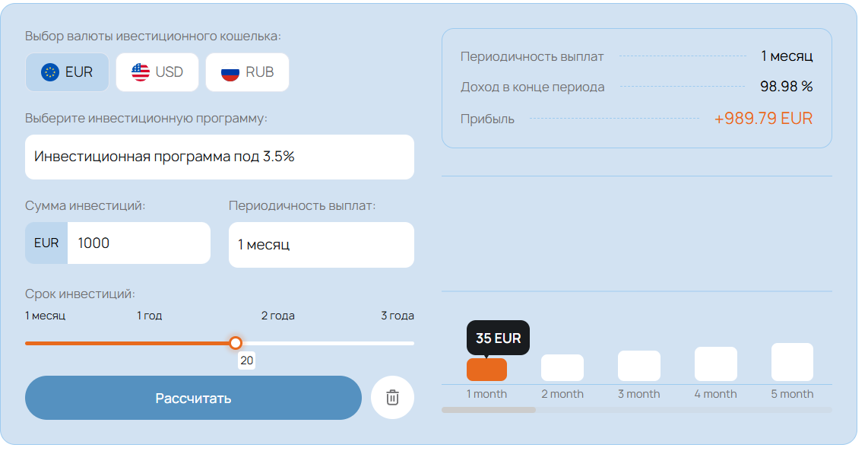Click the Russian flag icon
Image resolution: width=868 pixels, height=451 pixels.
tap(230, 72)
